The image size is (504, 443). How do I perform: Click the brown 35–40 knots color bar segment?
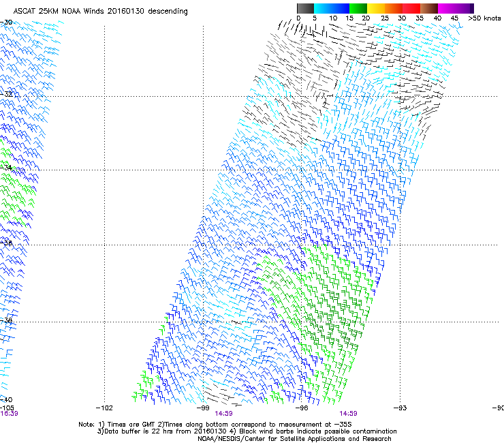click(x=429, y=8)
